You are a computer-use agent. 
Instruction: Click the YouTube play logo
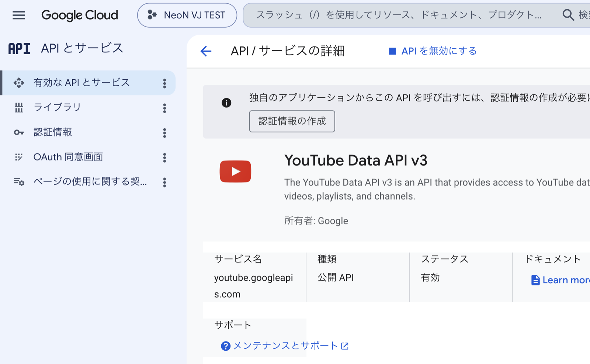point(235,171)
